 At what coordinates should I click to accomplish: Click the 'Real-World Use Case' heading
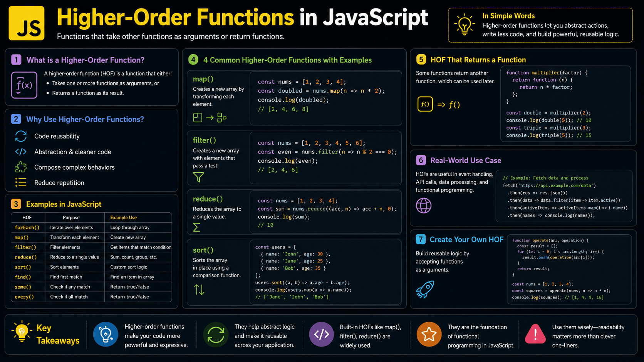[x=466, y=160]
